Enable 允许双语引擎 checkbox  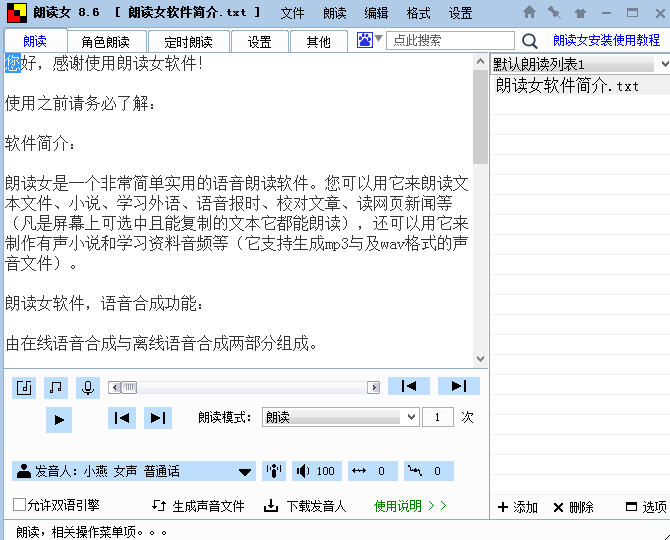(x=19, y=505)
